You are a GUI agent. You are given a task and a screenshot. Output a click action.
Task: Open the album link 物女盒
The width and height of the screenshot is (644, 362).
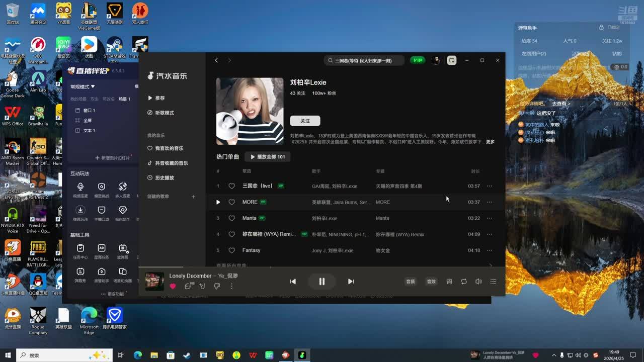tap(383, 250)
